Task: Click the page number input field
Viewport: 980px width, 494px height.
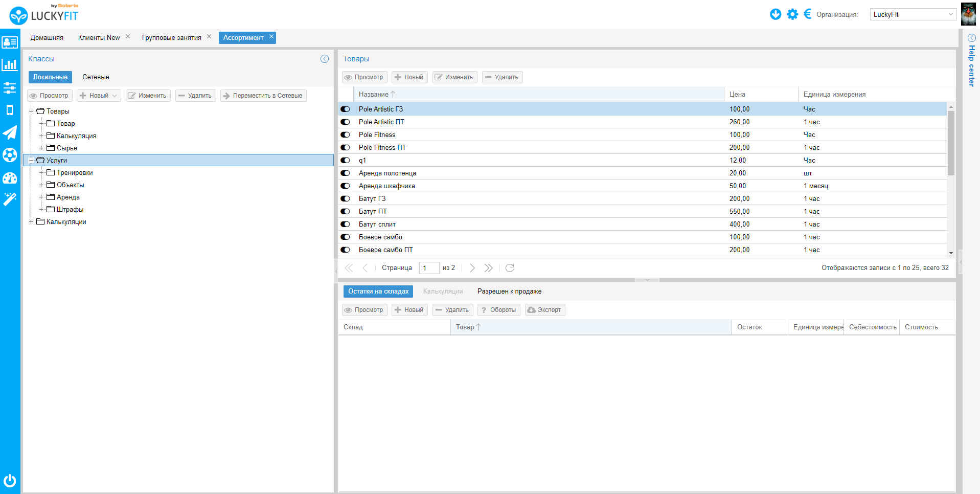Action: (x=429, y=268)
